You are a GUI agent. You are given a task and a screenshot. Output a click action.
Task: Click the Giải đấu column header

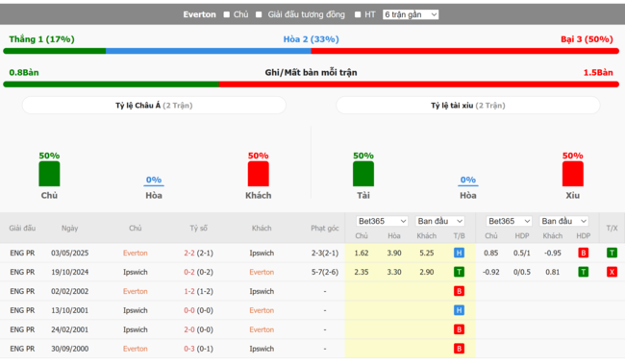[22, 229]
